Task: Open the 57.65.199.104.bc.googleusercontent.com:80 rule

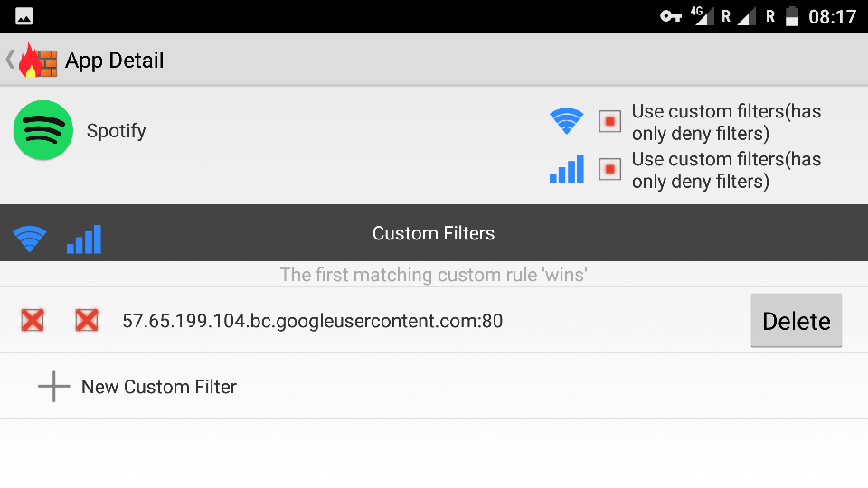Action: [x=312, y=321]
